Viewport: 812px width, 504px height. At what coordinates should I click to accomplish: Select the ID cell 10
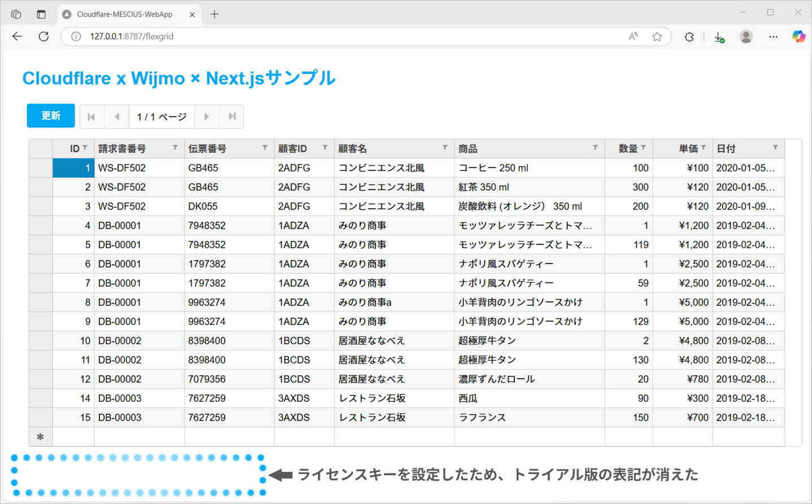pos(73,341)
